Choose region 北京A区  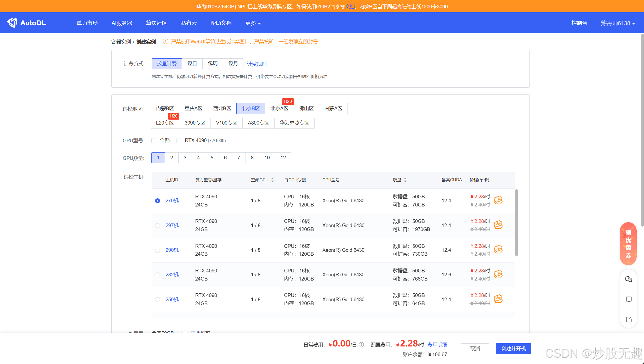pyautogui.click(x=279, y=108)
